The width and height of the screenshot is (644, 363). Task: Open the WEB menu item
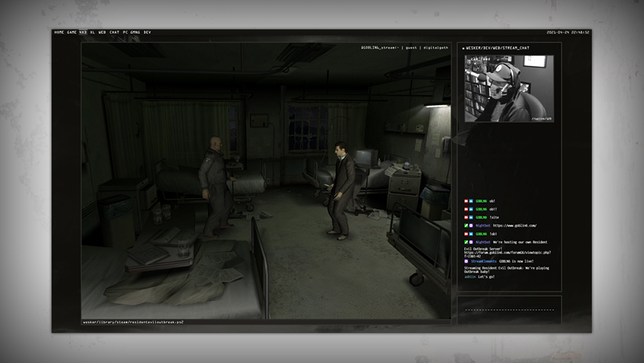[102, 32]
